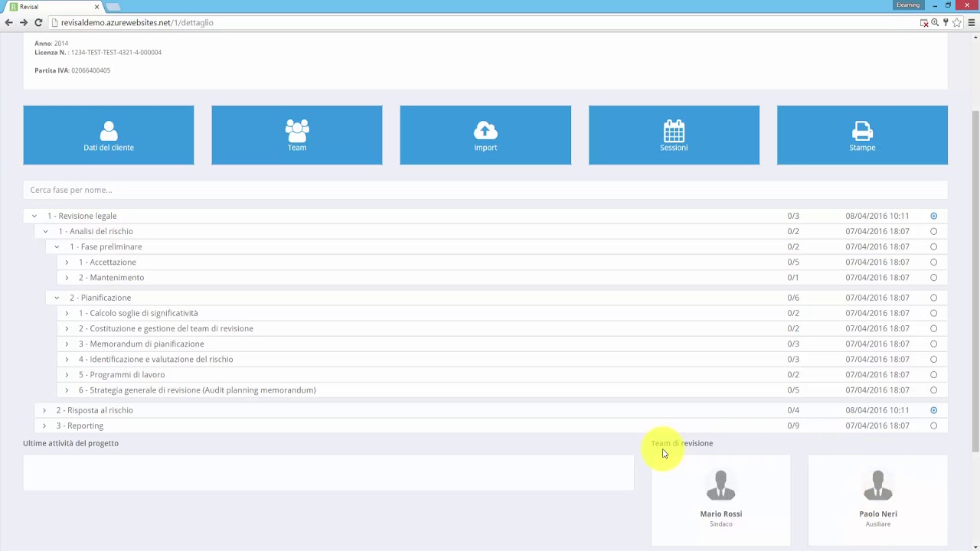Image resolution: width=980 pixels, height=551 pixels.
Task: Select radio button for 2 - Pianificazione
Action: pyautogui.click(x=933, y=298)
